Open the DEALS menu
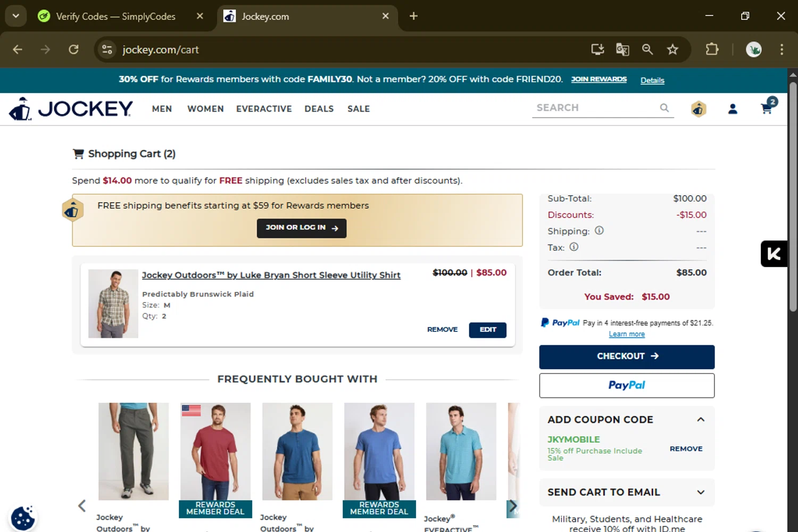 [x=319, y=109]
